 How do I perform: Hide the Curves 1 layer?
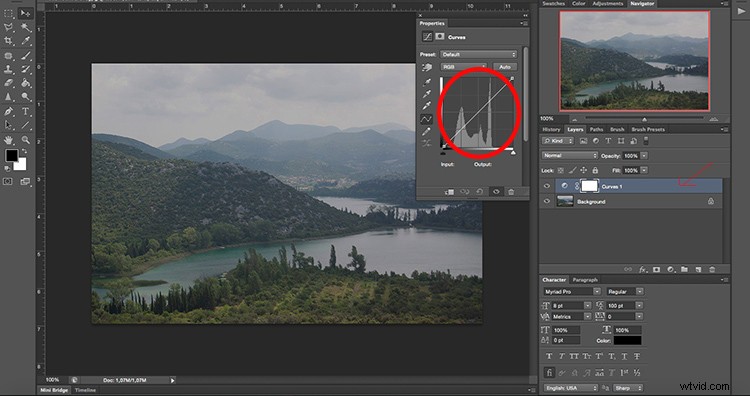pyautogui.click(x=547, y=186)
